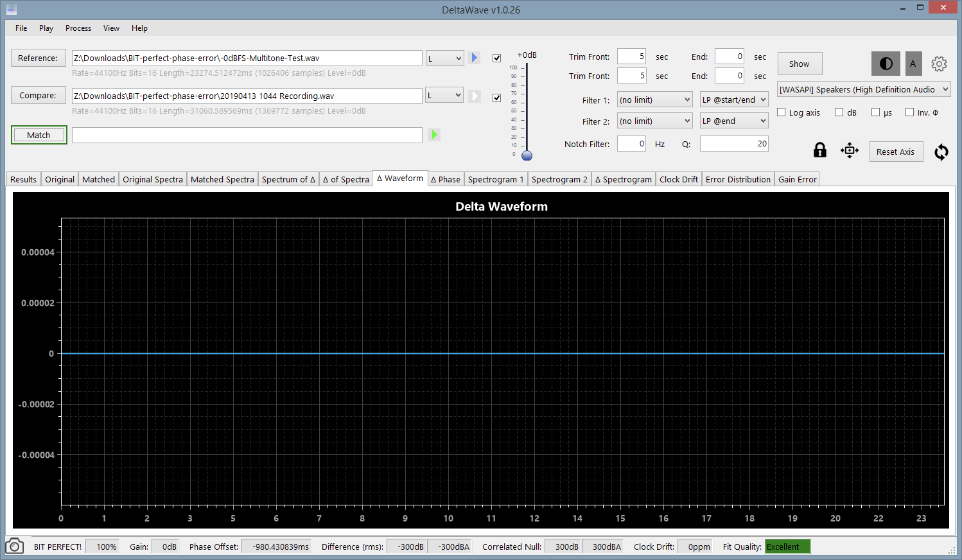Toggle the compare file checkbox
Image resolution: width=962 pixels, height=560 pixels.
(x=496, y=98)
